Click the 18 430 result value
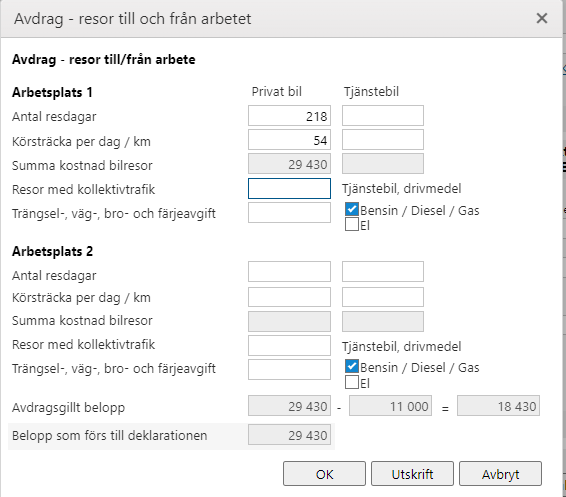566x497 pixels. coord(498,406)
